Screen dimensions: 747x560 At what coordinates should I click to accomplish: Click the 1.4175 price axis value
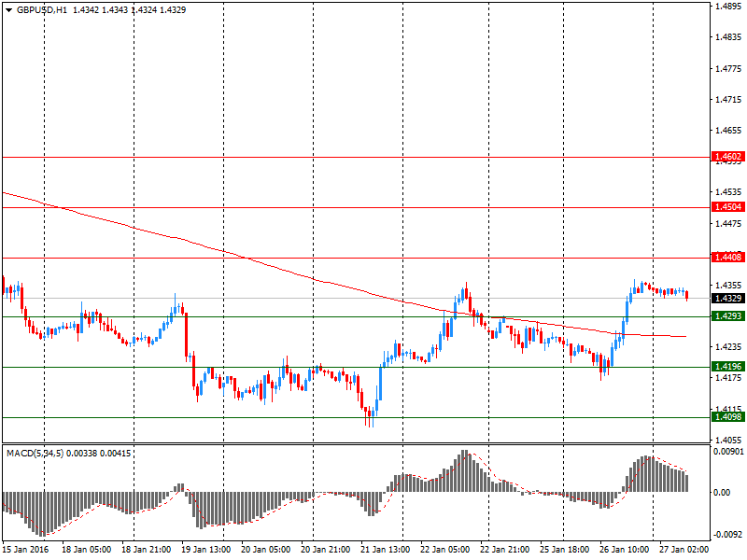click(729, 378)
